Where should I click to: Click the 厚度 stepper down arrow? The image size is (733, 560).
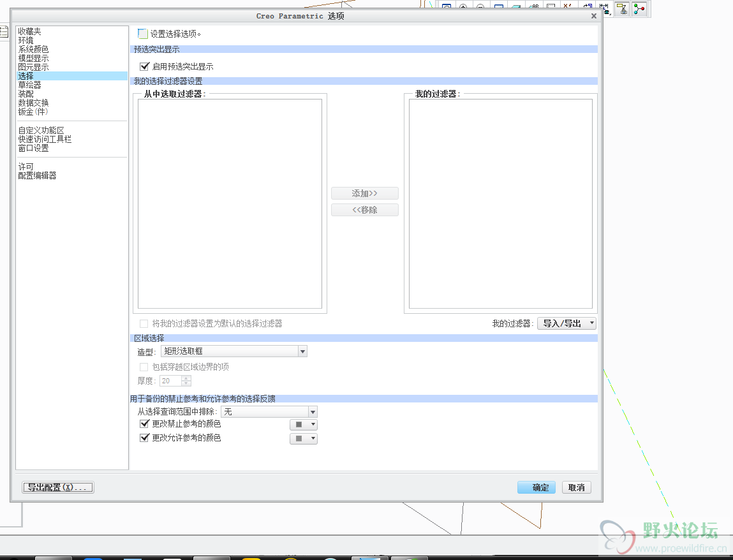coord(186,384)
